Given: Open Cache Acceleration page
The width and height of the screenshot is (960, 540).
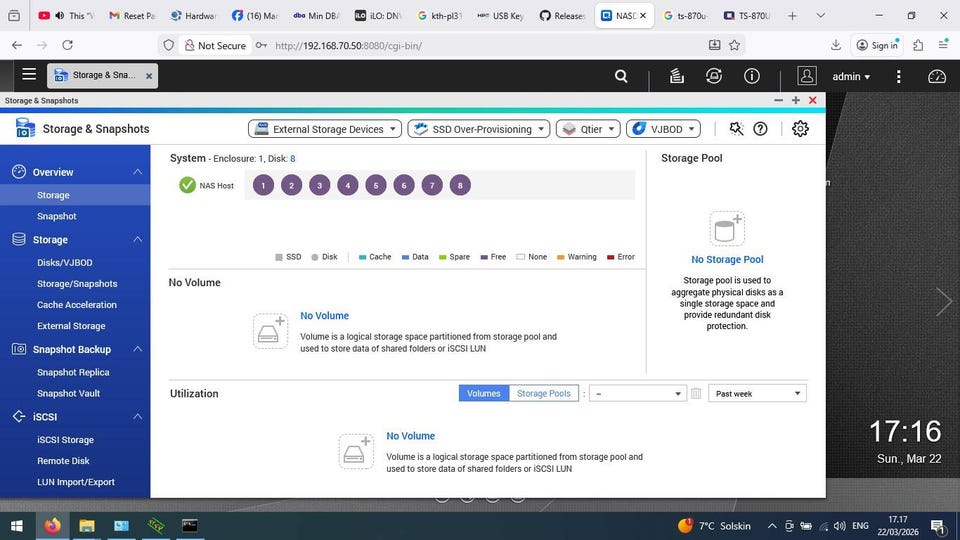Looking at the screenshot, I should [75, 304].
